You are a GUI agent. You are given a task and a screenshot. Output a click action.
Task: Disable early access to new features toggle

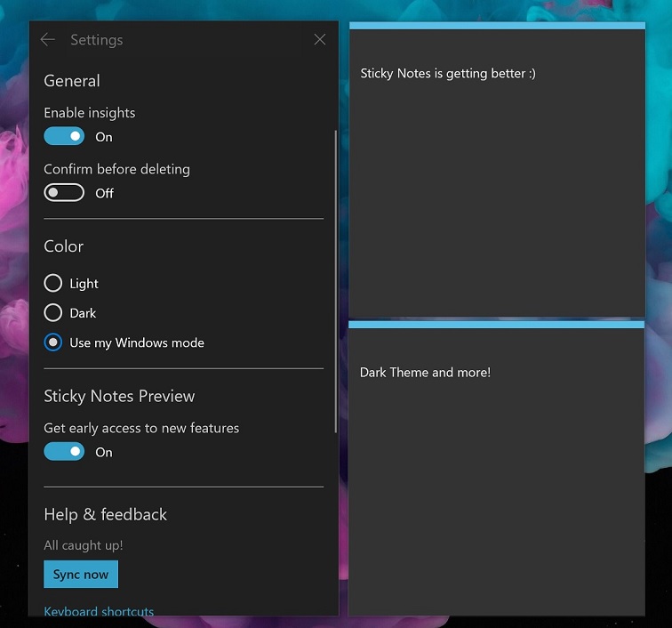[64, 452]
